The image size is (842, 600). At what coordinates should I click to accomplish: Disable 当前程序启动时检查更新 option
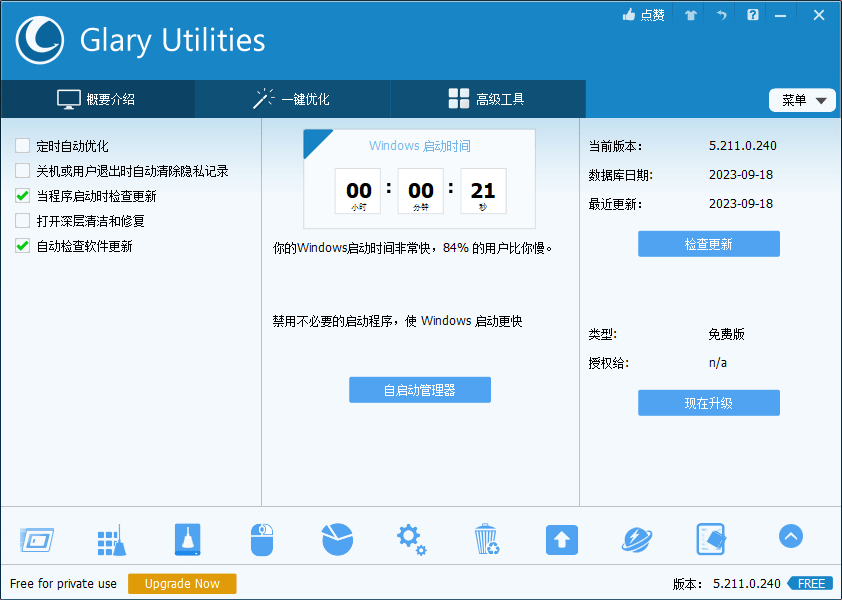tap(22, 197)
